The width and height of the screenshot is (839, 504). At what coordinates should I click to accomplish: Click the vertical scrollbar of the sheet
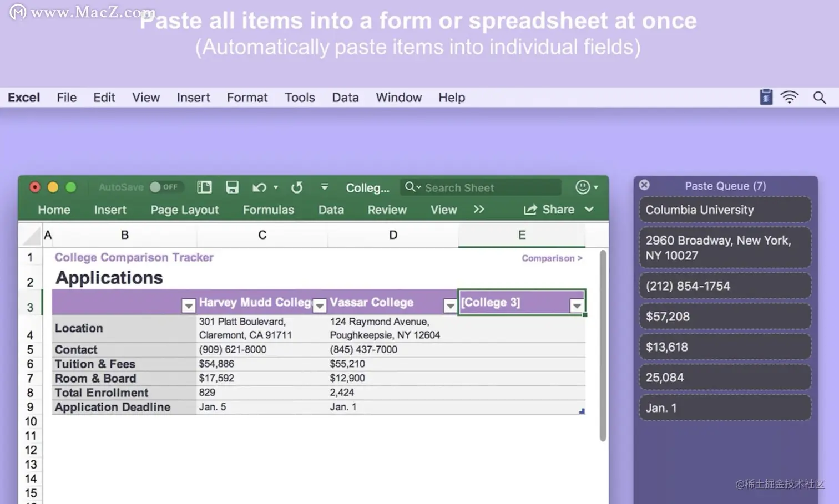pos(603,345)
